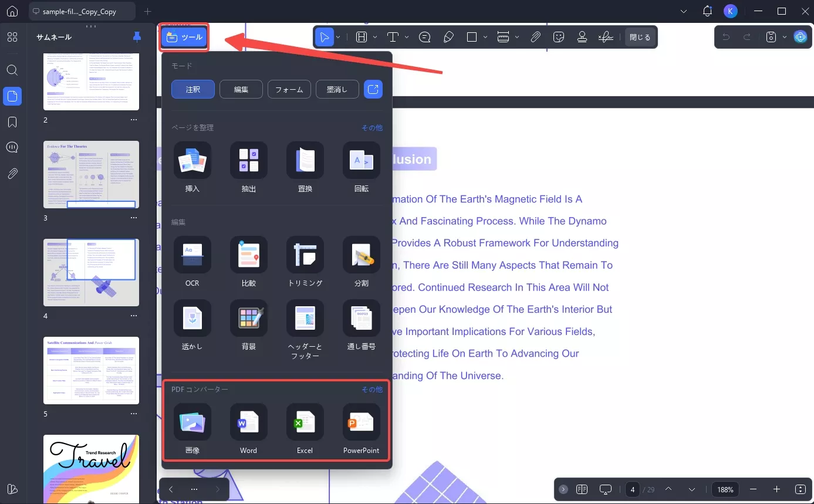Viewport: 814px width, 504px height.
Task: Select the text (T) tool
Action: click(x=393, y=37)
